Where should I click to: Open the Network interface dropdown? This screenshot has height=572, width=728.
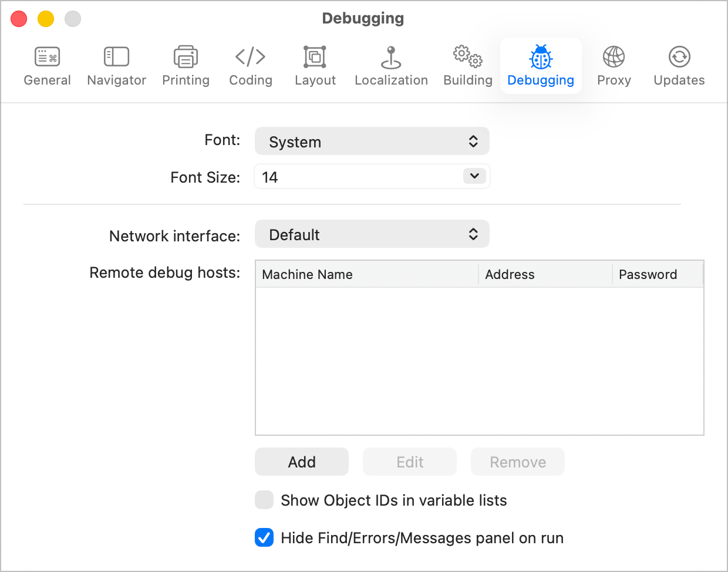(372, 234)
